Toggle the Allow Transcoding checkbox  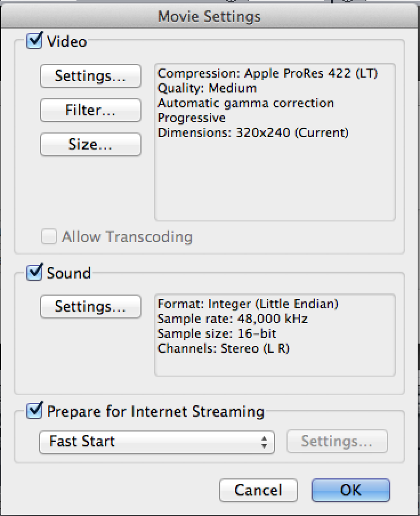50,236
